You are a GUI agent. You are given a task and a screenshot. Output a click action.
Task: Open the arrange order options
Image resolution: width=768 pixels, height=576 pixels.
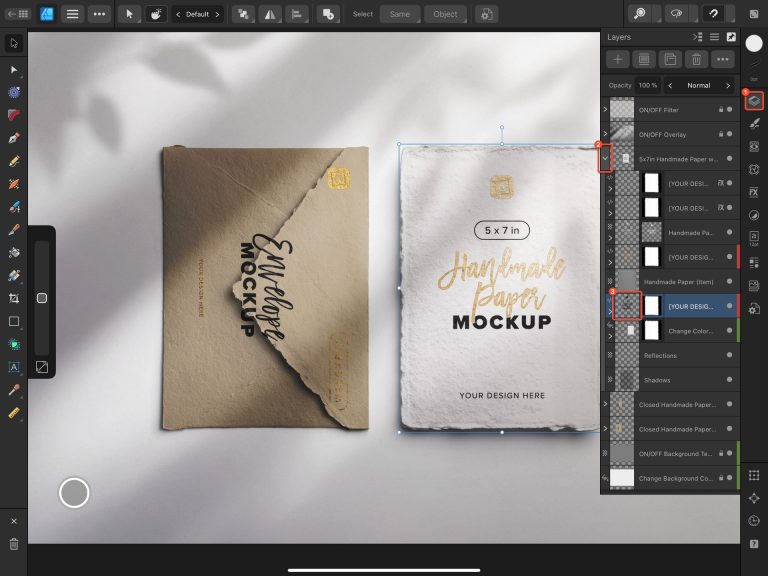point(243,14)
